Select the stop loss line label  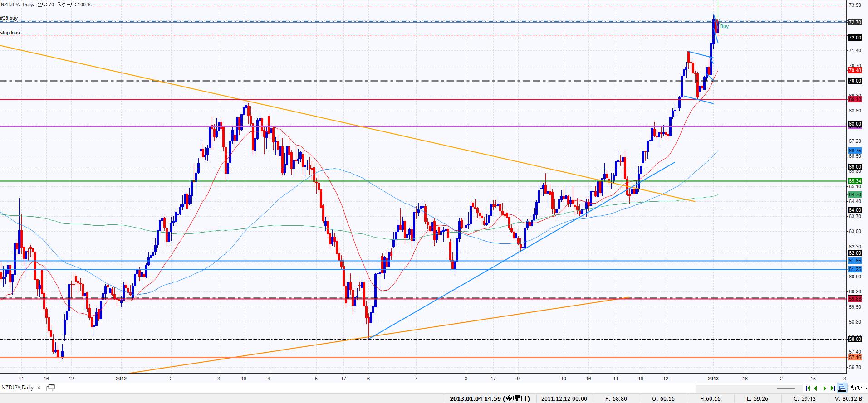tap(10, 33)
